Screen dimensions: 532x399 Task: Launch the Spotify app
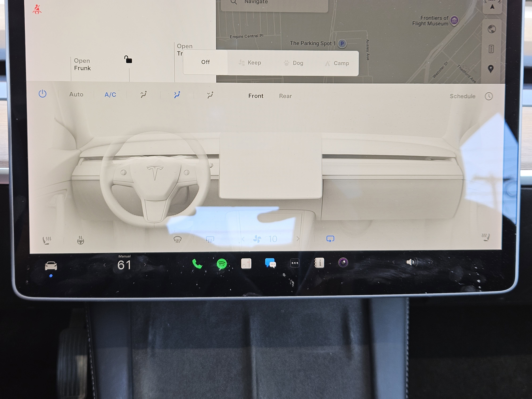(x=222, y=264)
